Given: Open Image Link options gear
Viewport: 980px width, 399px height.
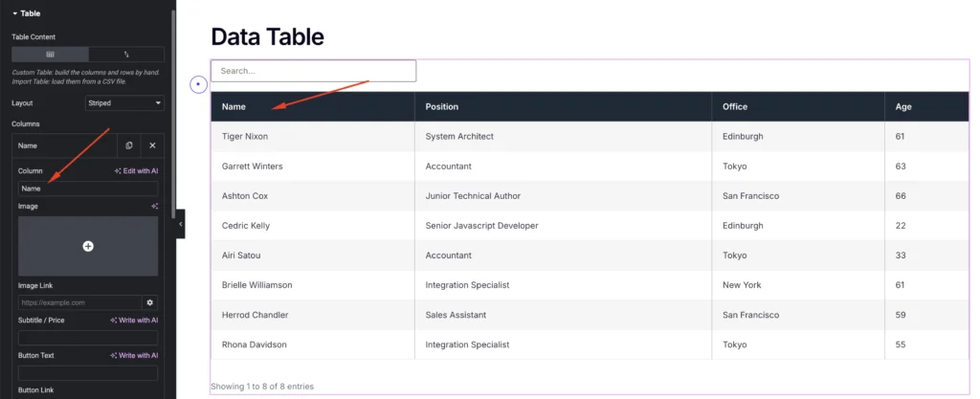Looking at the screenshot, I should 150,303.
